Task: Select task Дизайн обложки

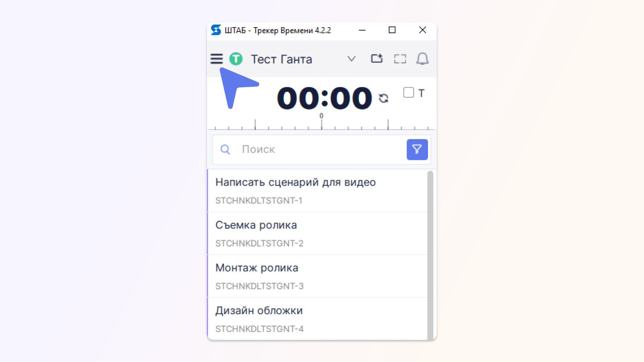Action: [x=318, y=319]
